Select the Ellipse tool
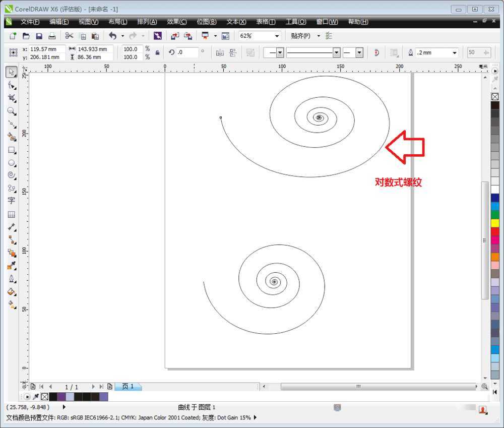 [11, 162]
